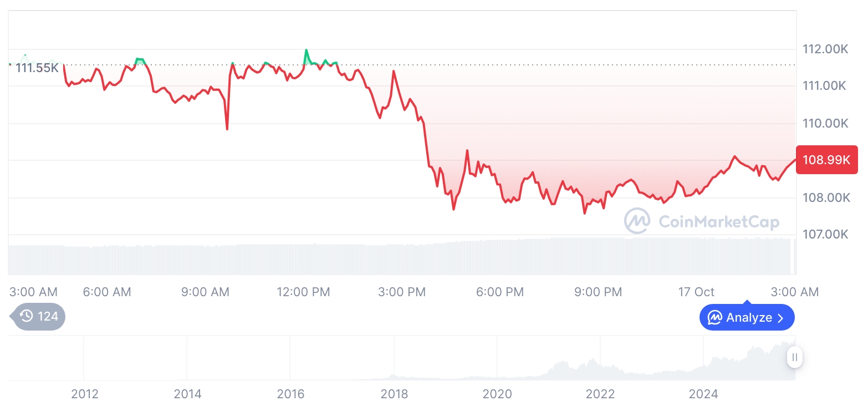Screen dimensions: 868x406
Task: Expand Analyze using its right chevron arrow
Action: (x=781, y=318)
